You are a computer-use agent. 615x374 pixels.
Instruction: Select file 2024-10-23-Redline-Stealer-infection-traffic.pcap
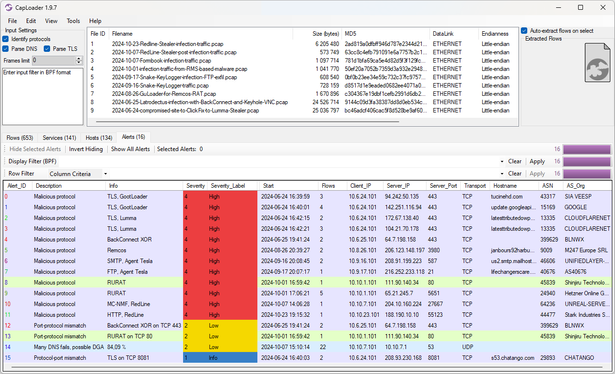(x=167, y=44)
